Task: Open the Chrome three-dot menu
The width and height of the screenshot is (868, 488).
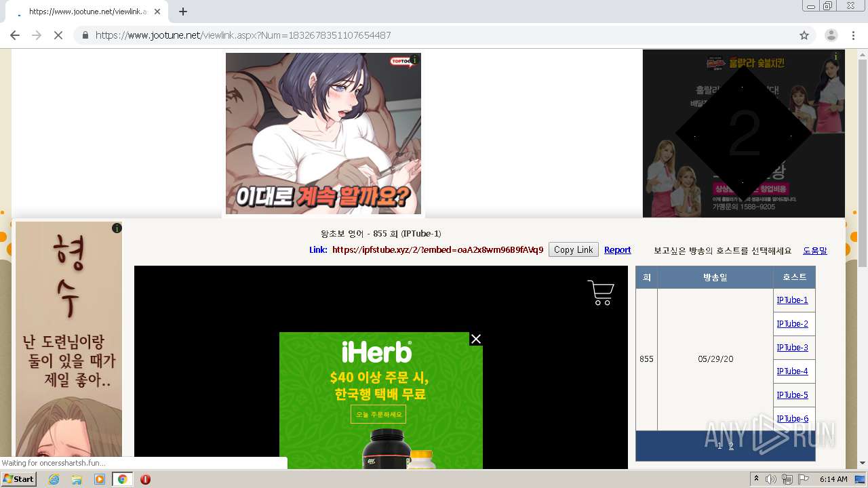Action: [853, 35]
